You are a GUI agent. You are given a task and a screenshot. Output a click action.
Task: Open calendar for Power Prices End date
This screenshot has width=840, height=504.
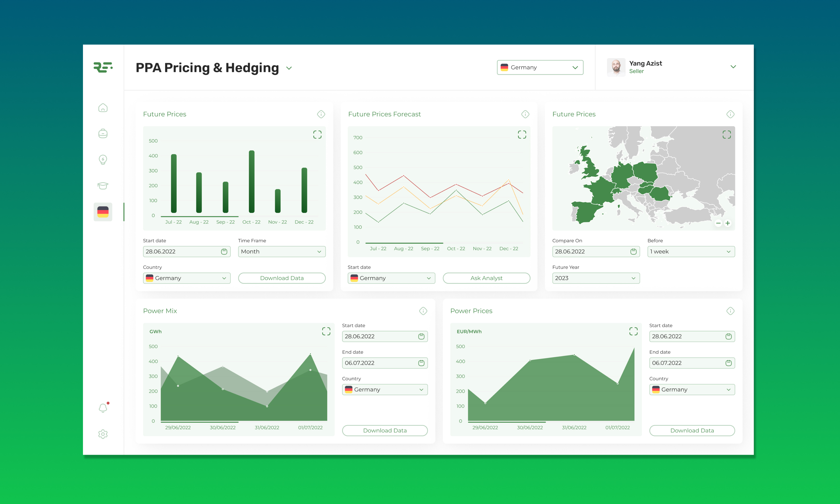click(x=729, y=363)
